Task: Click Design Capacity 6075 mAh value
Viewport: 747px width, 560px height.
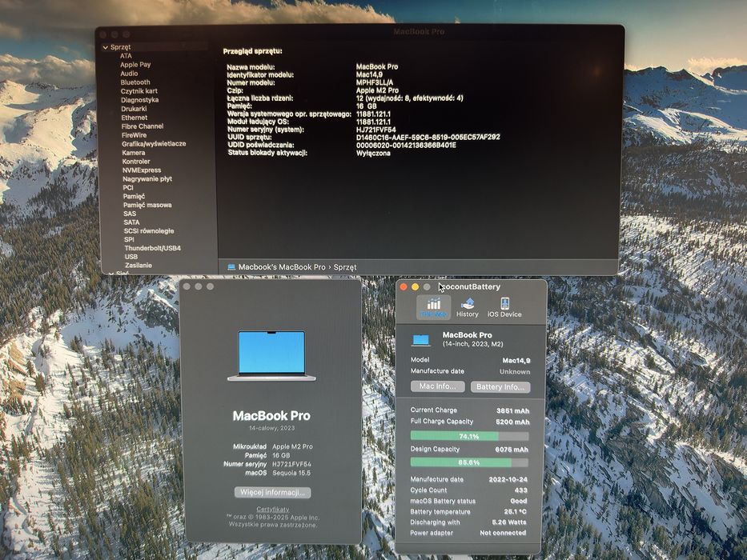Action: point(511,449)
